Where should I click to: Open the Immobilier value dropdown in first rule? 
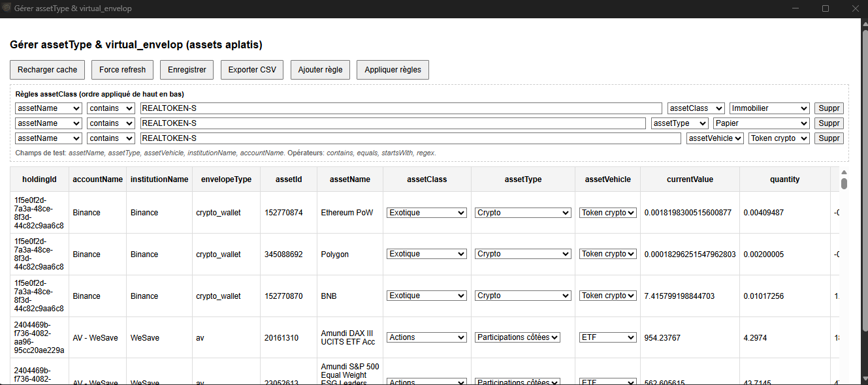[x=769, y=108]
